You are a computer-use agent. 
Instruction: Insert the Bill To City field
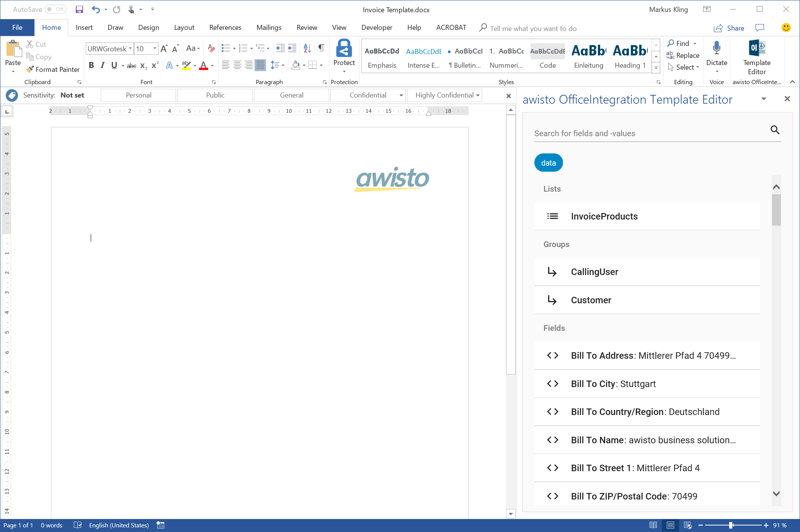tap(647, 384)
